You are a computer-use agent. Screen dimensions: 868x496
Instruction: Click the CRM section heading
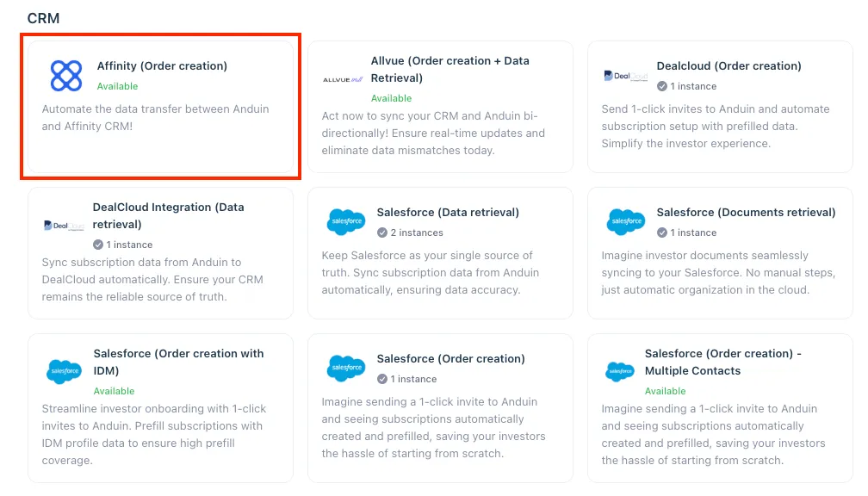[43, 18]
